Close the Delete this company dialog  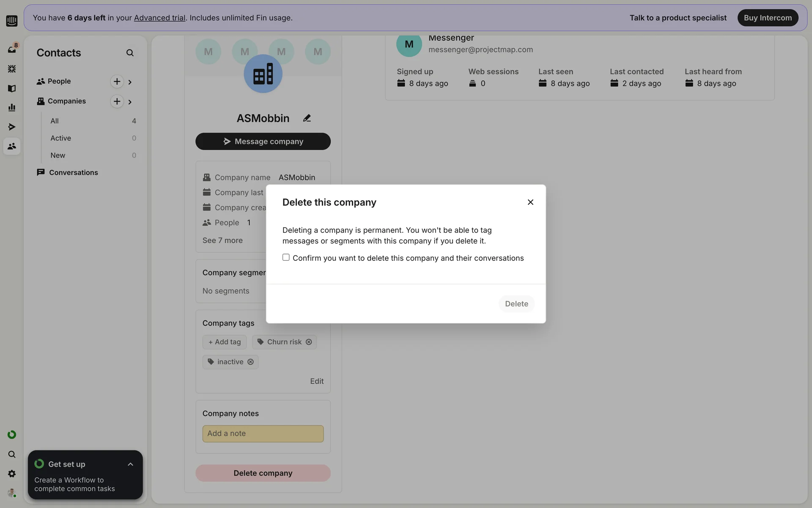tap(530, 202)
